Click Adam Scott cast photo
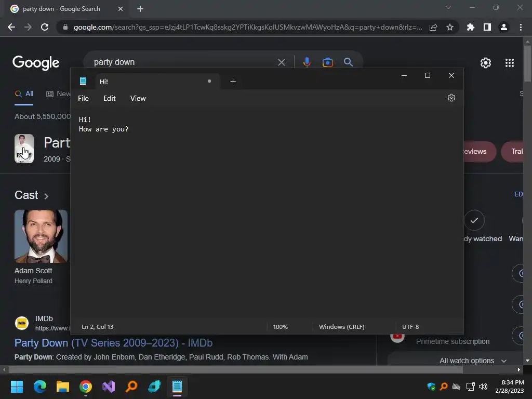532x399 pixels. click(x=41, y=236)
